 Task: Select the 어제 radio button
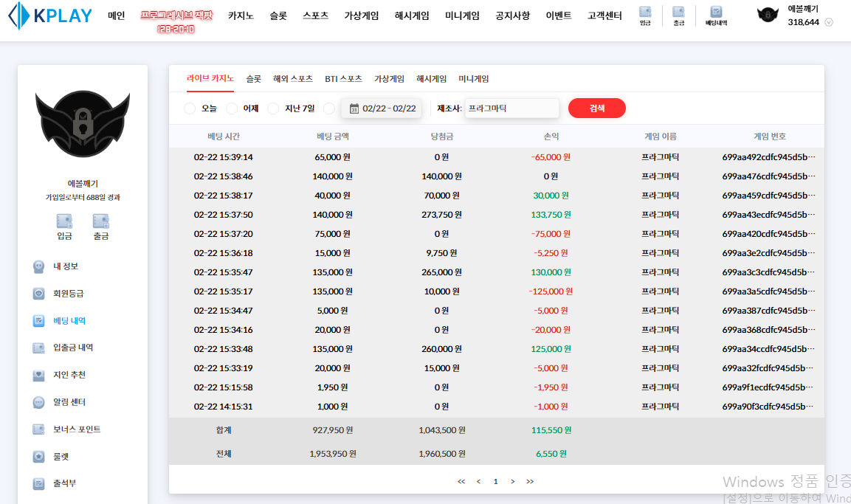pos(232,108)
